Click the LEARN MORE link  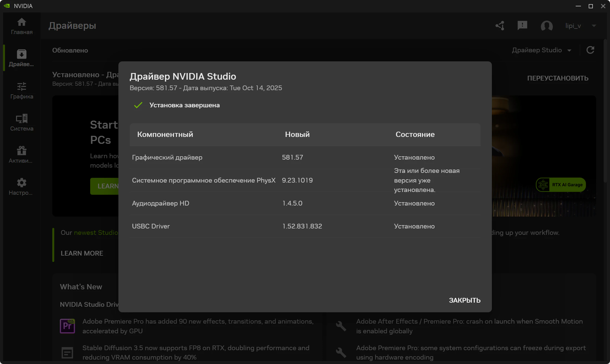(x=82, y=253)
